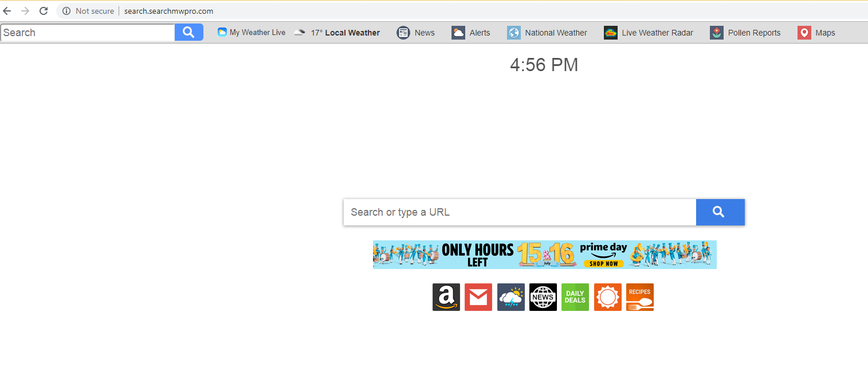View the Not secure site info icon
868x374 pixels.
pos(66,11)
